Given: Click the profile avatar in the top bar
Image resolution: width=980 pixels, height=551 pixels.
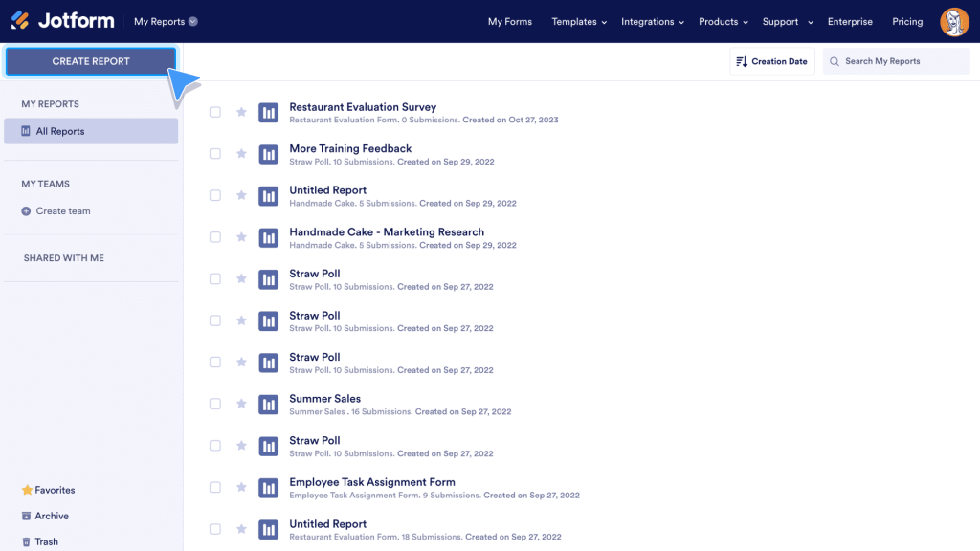Looking at the screenshot, I should [954, 20].
